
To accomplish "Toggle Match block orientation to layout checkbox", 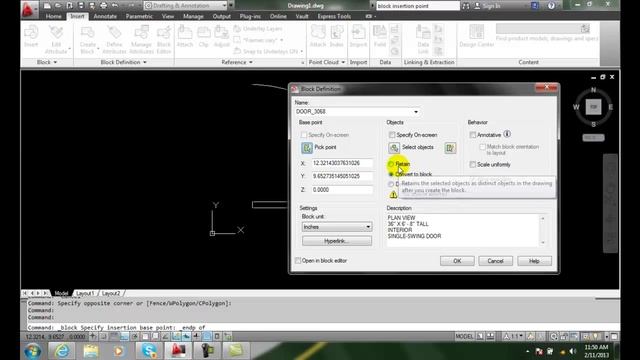I will 482,147.
